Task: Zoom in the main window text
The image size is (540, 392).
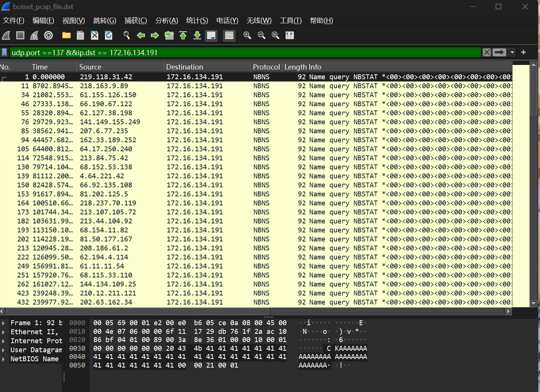Action: 247,35
